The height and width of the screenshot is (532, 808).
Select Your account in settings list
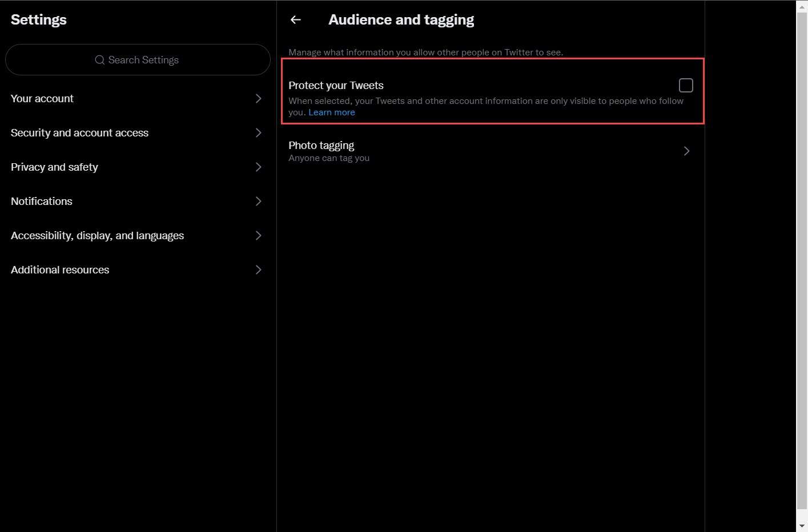point(42,99)
